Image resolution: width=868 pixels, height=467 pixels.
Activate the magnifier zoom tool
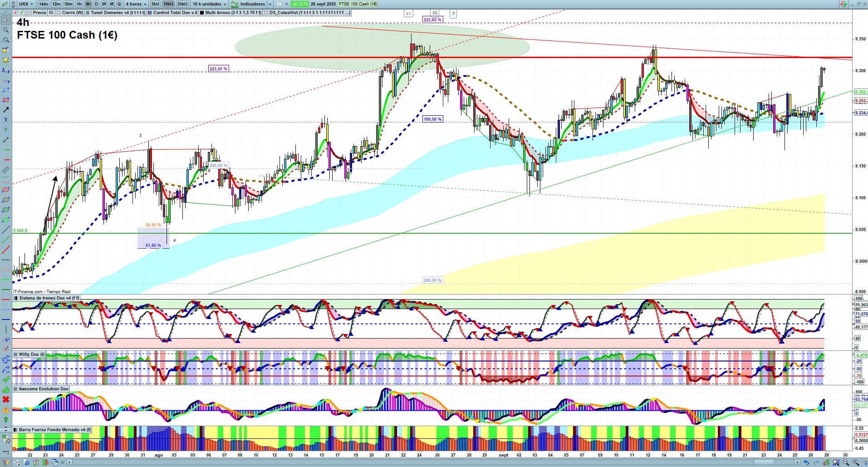tap(6, 30)
